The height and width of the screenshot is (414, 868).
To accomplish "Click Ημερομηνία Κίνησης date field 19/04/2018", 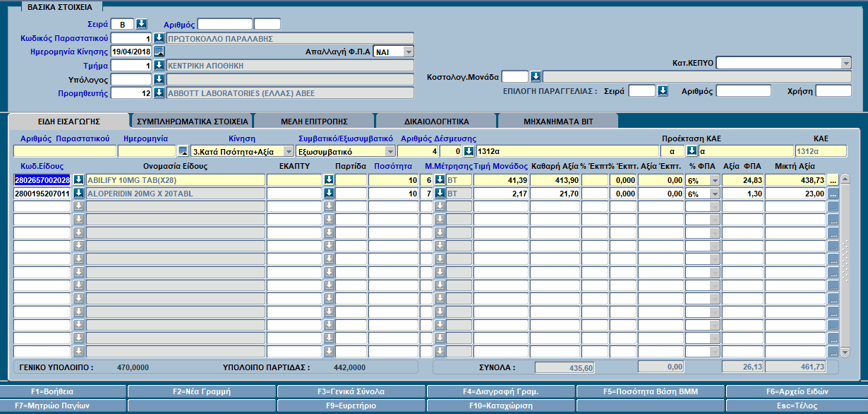I will [x=131, y=52].
